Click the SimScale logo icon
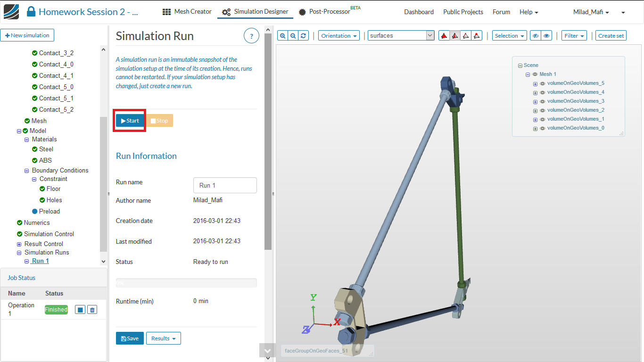 click(x=11, y=12)
